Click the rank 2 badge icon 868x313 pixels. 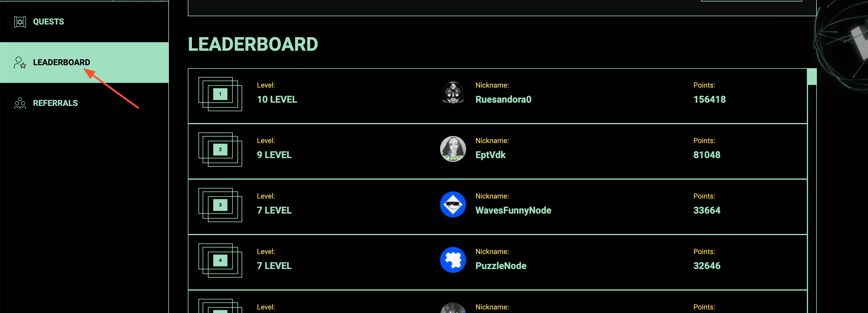(220, 150)
